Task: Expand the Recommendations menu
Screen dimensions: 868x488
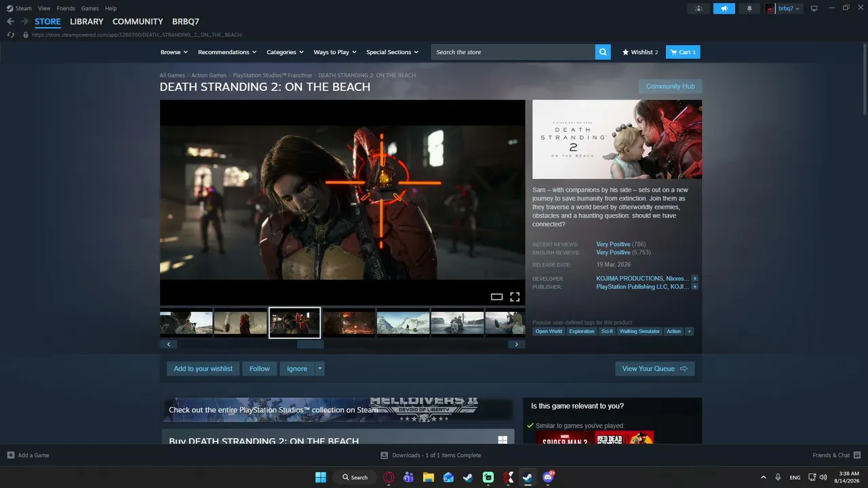Action: point(227,52)
